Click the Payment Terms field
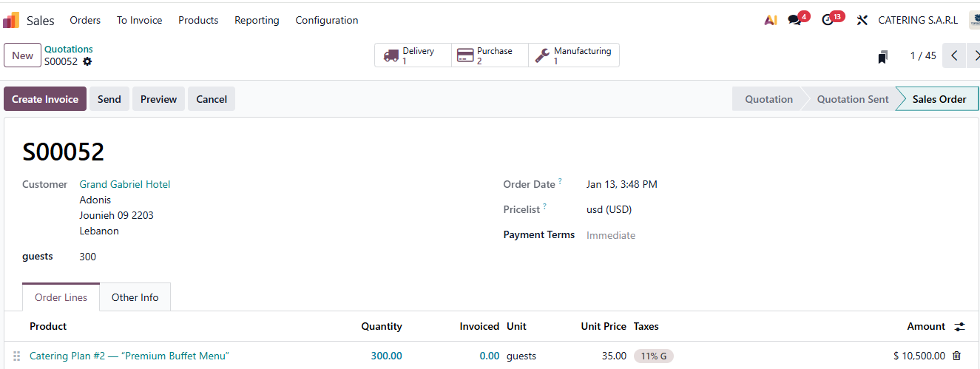 click(610, 235)
